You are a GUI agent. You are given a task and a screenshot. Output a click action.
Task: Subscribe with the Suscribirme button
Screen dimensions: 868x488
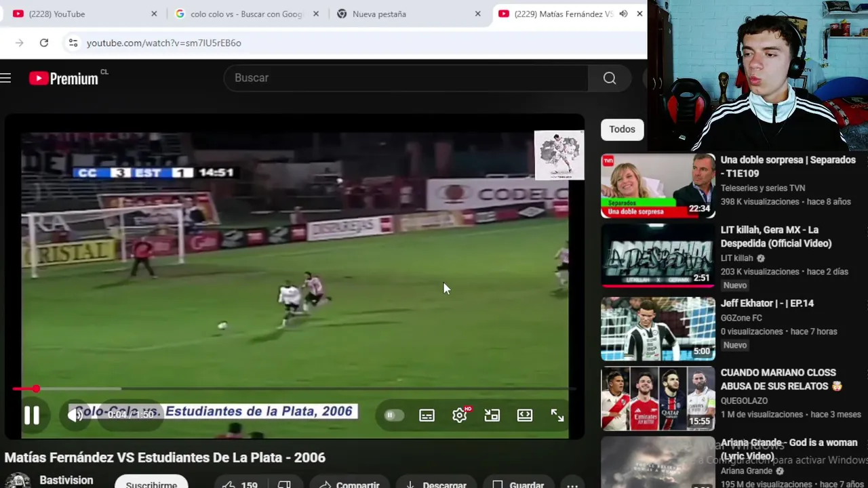coord(151,483)
